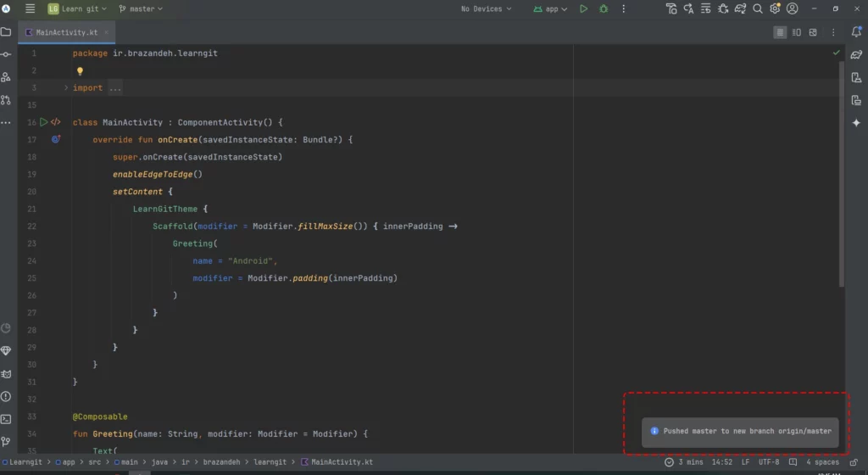
Task: Open Search Everywhere magnifier icon
Action: tap(757, 8)
